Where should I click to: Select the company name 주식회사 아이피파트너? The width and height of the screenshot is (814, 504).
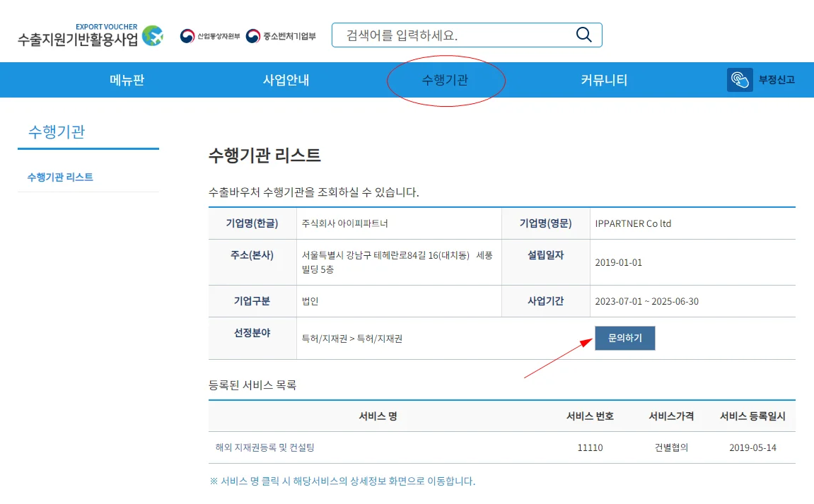click(x=344, y=223)
